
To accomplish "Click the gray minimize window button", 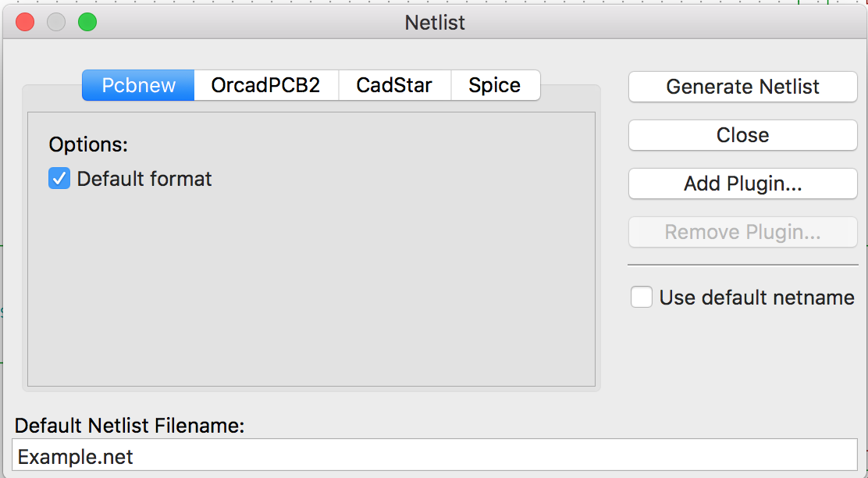I will (56, 22).
